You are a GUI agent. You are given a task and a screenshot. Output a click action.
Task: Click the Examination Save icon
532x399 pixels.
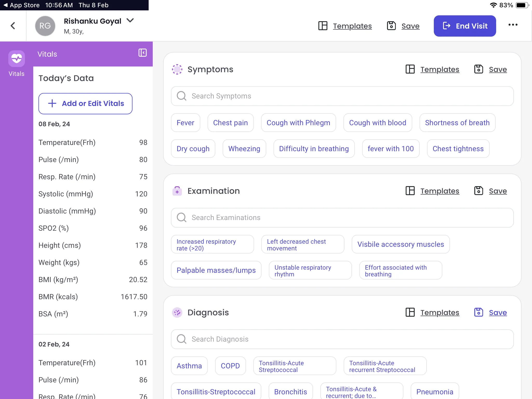(478, 191)
